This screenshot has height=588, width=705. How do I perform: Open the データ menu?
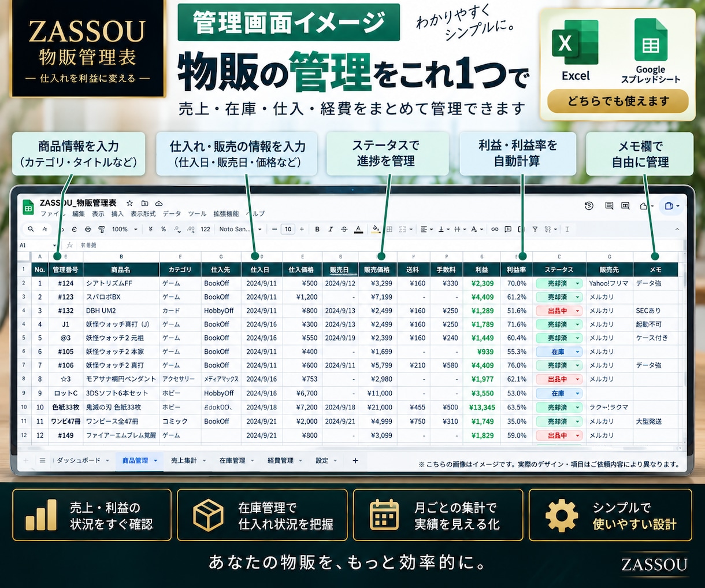[172, 213]
